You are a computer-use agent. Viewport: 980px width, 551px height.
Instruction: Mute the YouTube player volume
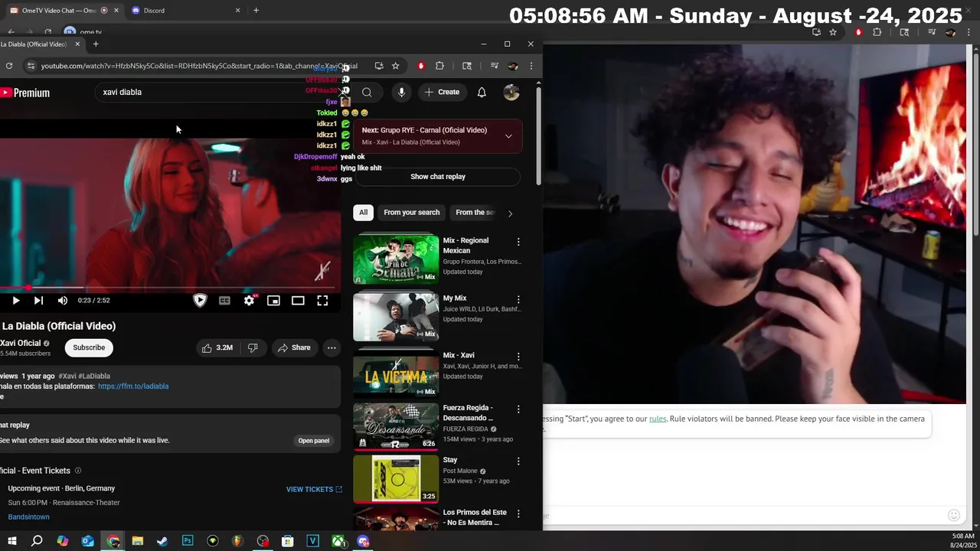[63, 301]
